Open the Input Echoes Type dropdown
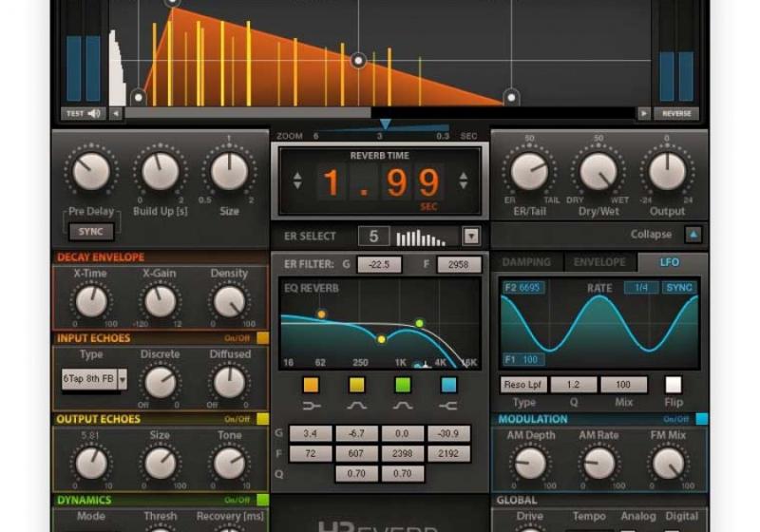 [x=123, y=378]
